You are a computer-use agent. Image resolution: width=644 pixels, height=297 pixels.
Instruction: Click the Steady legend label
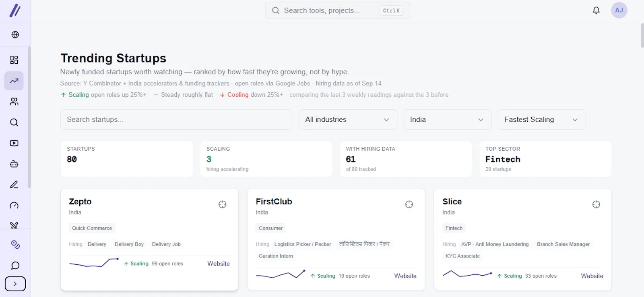171,95
